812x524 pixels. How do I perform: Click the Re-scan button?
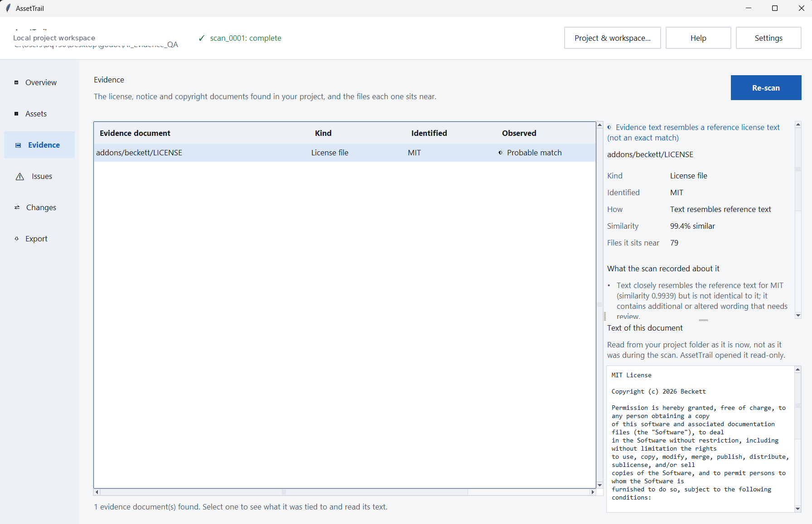(766, 88)
